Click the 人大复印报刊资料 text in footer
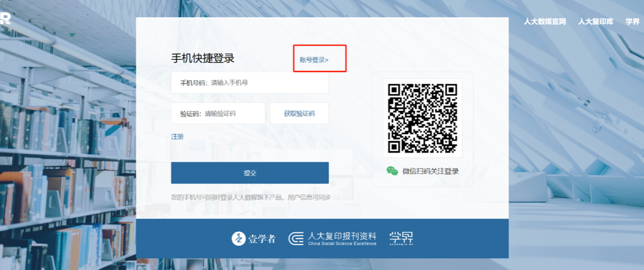The width and height of the screenshot is (644, 270). (342, 237)
